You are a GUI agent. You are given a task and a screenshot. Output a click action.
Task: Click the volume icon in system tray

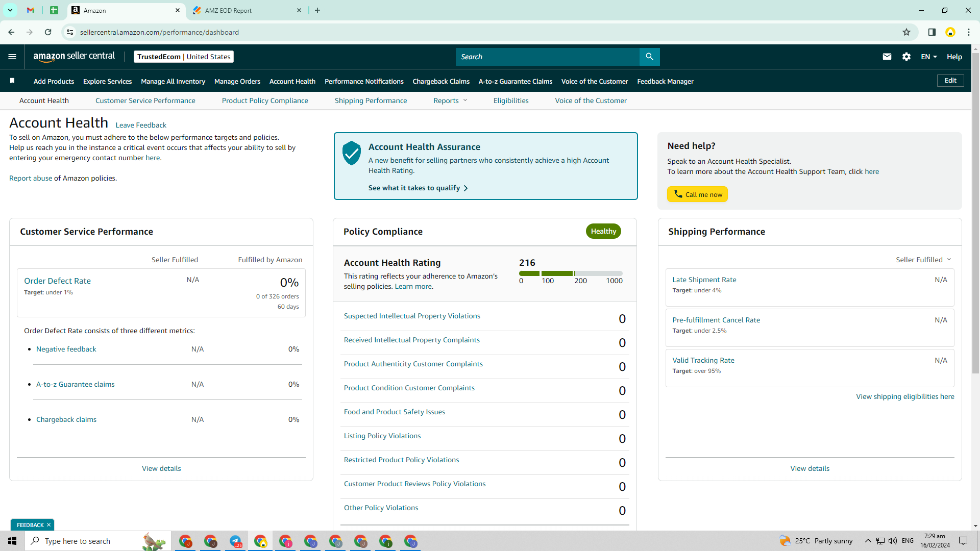click(x=893, y=541)
